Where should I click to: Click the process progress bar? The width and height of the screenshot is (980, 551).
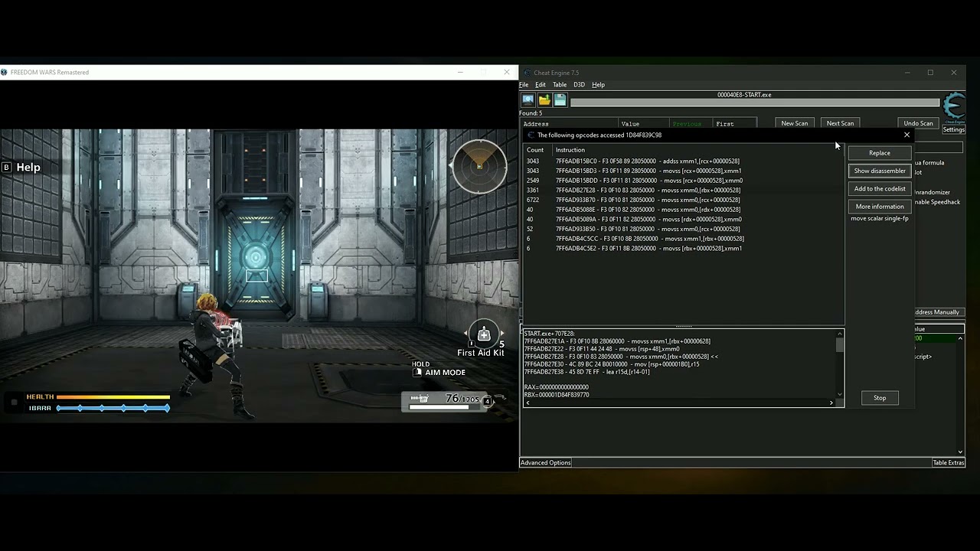coord(754,103)
